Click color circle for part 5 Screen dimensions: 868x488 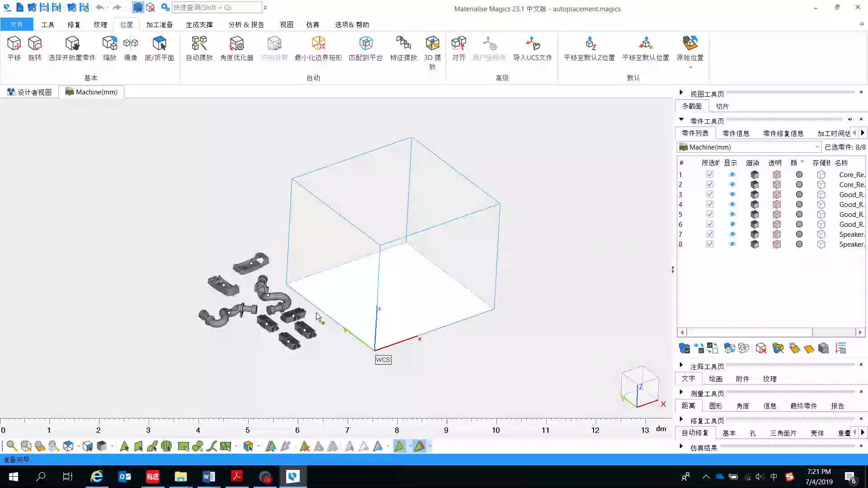(x=799, y=214)
